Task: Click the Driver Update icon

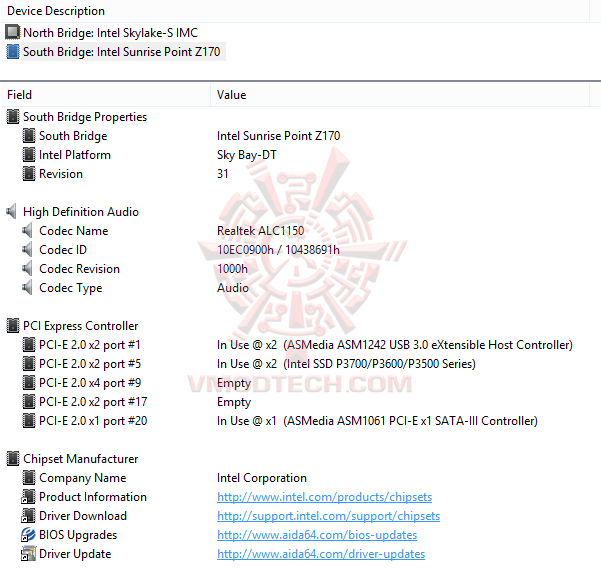Action: click(28, 554)
